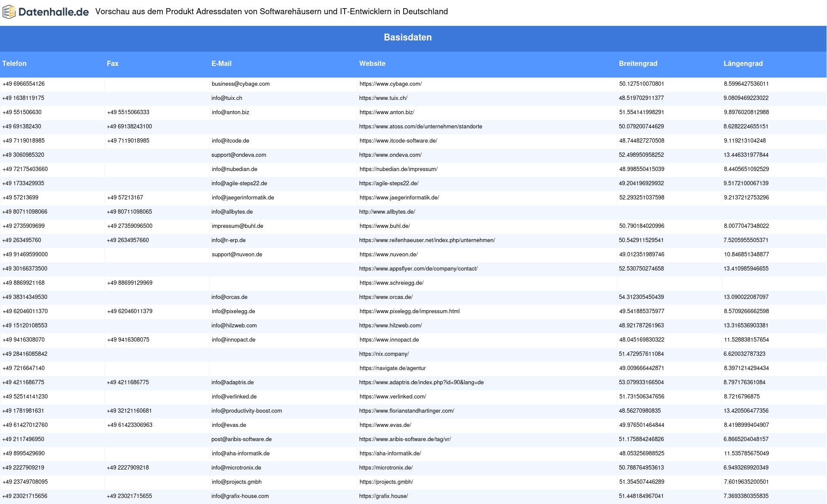The width and height of the screenshot is (827, 504).
Task: Click the info@itcode.de email address
Action: tap(230, 141)
